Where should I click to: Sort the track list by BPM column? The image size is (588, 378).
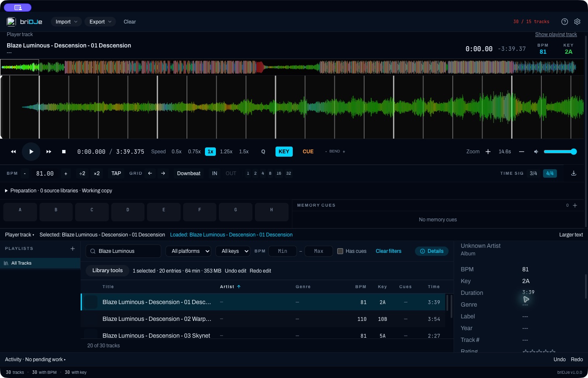click(361, 287)
